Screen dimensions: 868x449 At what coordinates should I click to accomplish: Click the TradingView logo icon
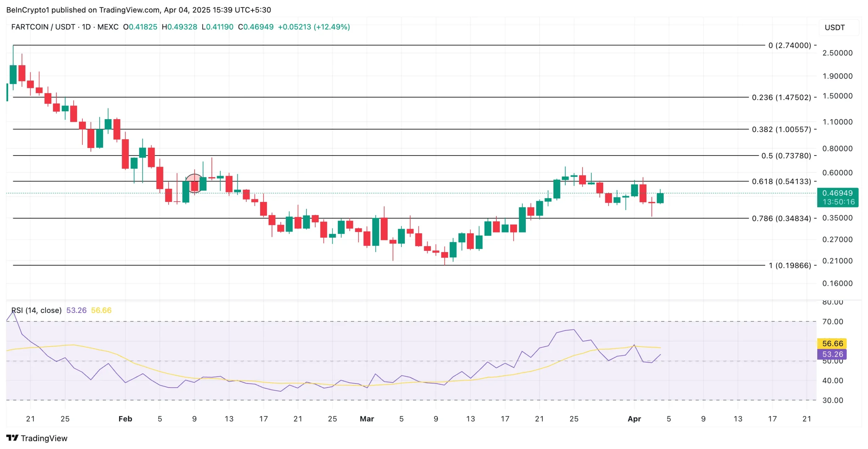(12, 438)
